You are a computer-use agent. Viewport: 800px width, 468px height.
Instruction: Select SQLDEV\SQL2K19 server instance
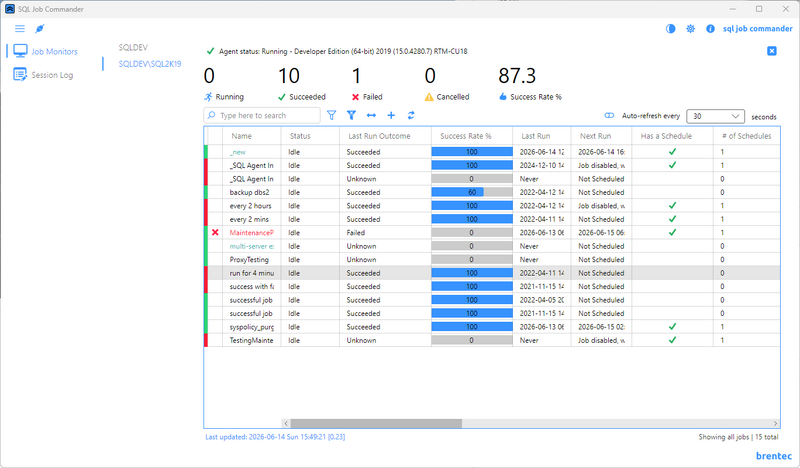[x=150, y=64]
